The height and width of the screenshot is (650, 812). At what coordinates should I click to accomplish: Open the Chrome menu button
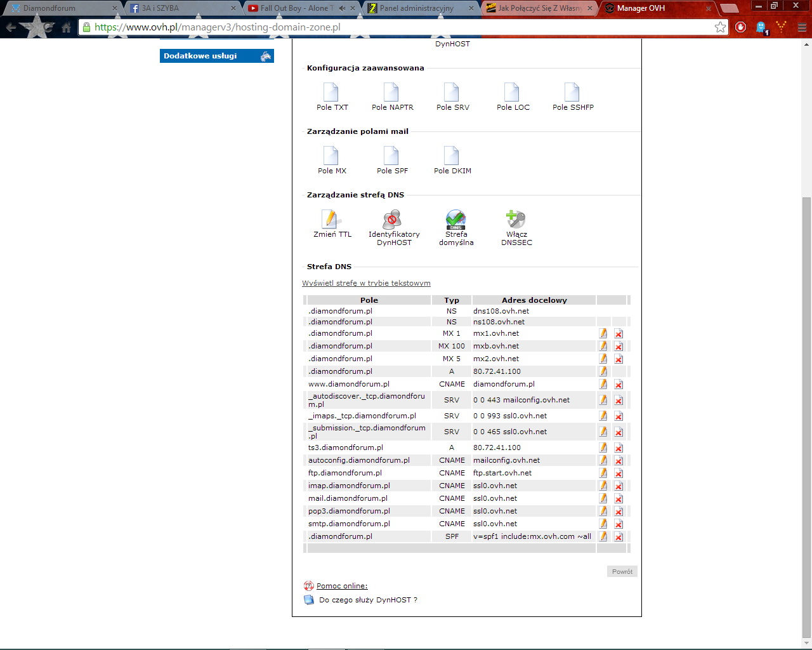802,27
